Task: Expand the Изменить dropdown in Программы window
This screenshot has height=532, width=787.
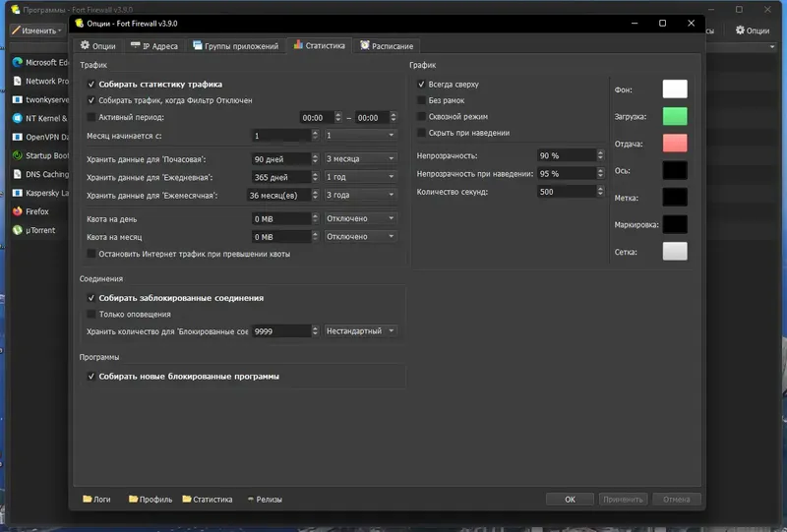Action: (x=60, y=30)
